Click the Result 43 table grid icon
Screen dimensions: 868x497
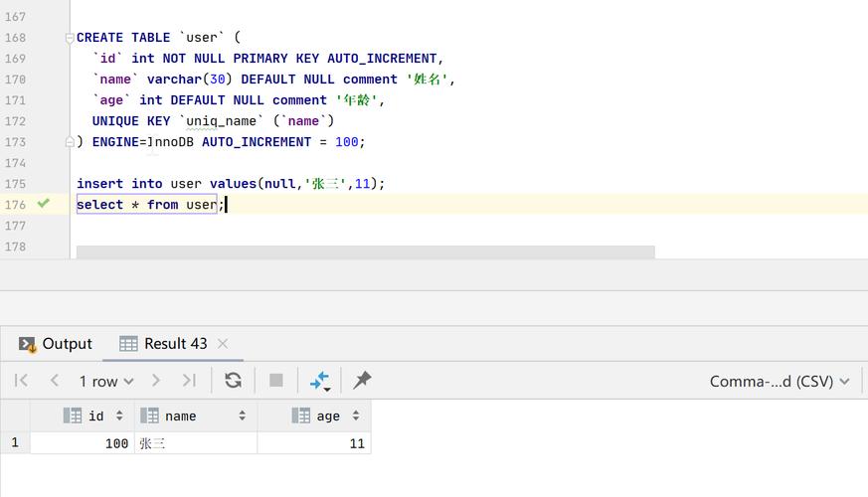point(128,344)
